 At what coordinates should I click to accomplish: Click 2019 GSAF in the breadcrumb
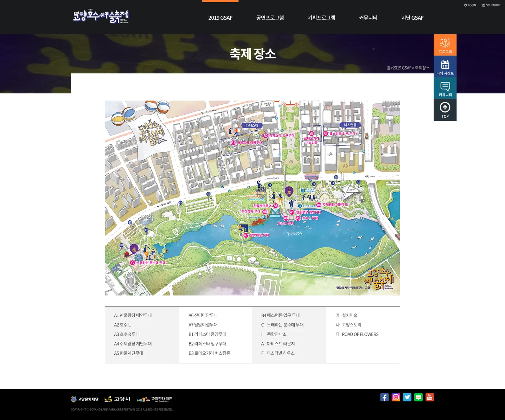(x=402, y=67)
